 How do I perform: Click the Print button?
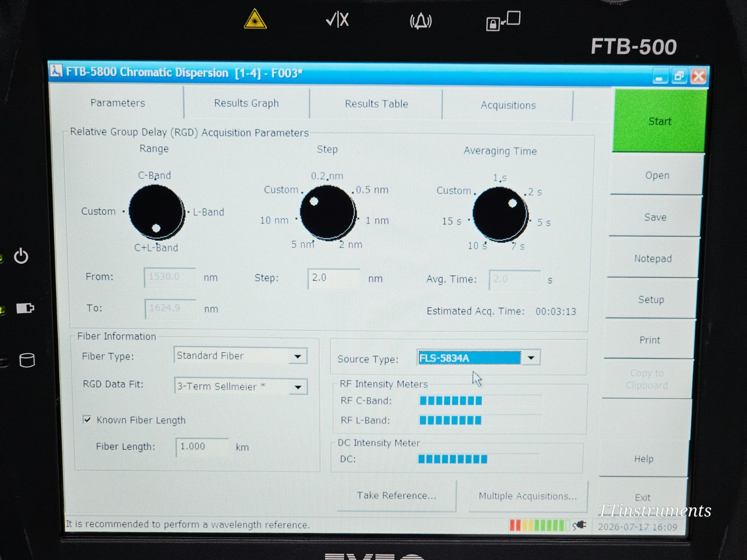click(x=649, y=340)
